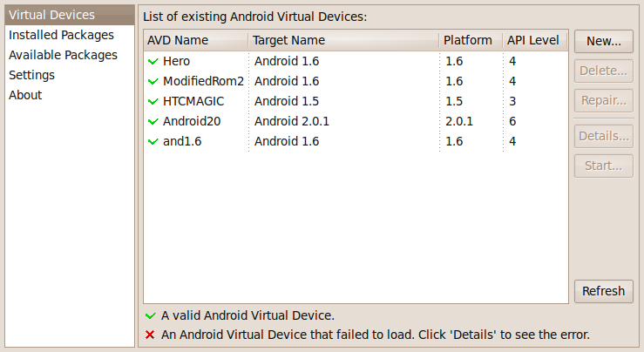
Task: Click the checkmark icon beside Android20
Action: [x=153, y=122]
